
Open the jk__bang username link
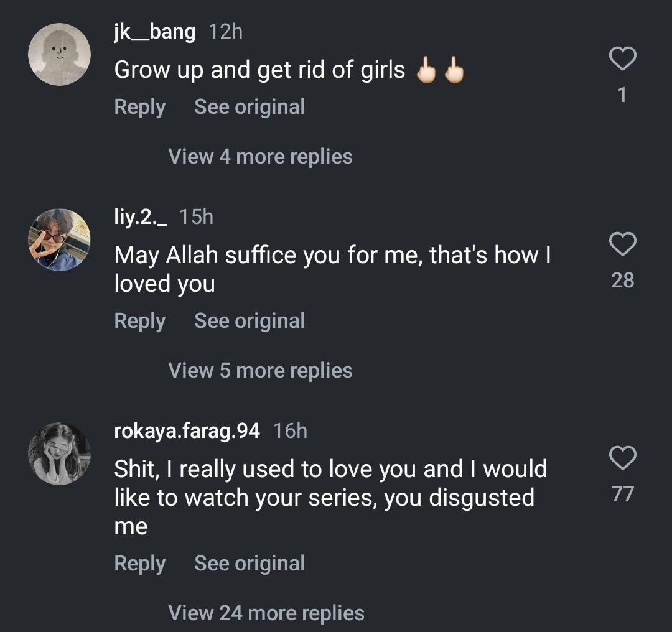[x=154, y=32]
